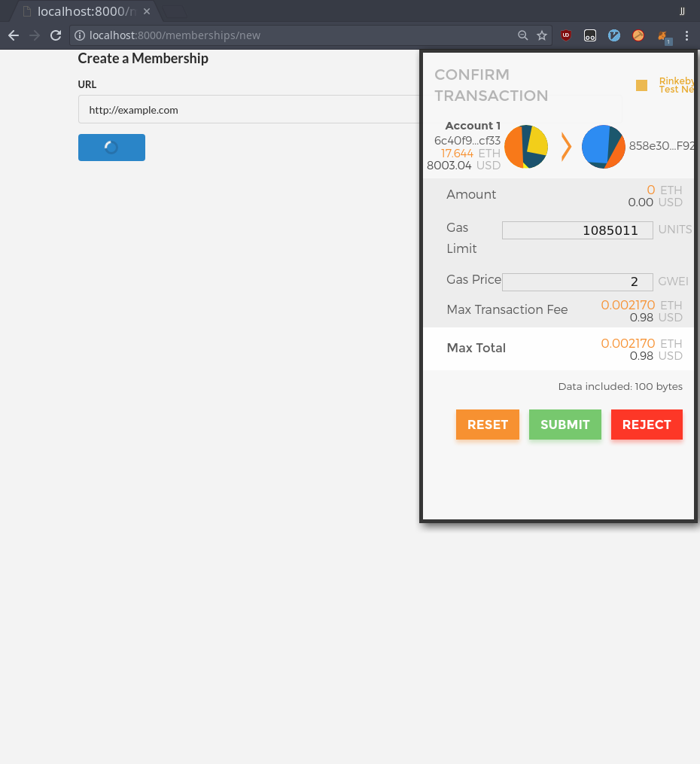The height and width of the screenshot is (764, 700).
Task: Click the recipient 858e30 identicon
Action: tap(603, 147)
